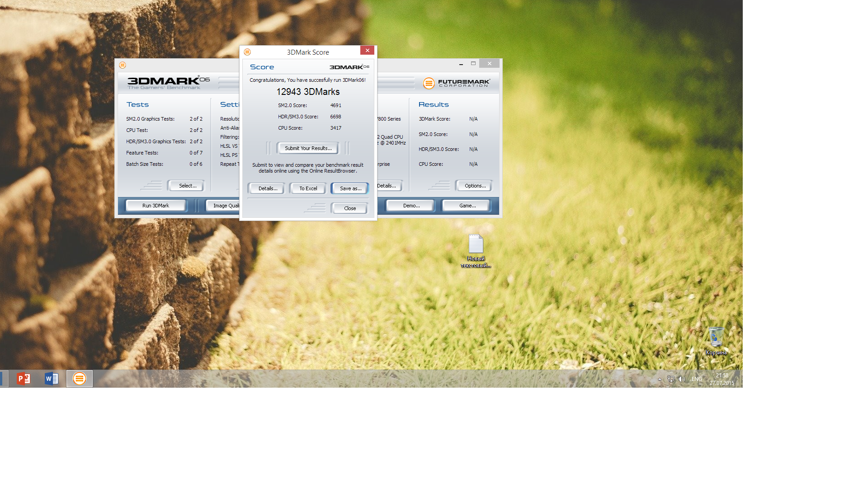The width and height of the screenshot is (868, 488).
Task: Export score with To Excel button
Action: click(x=308, y=188)
